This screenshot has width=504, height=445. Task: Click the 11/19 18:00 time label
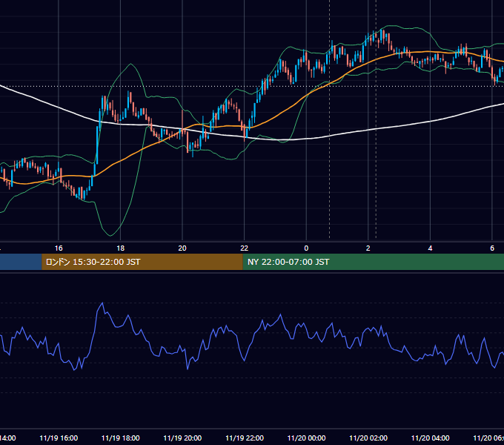pos(121,438)
